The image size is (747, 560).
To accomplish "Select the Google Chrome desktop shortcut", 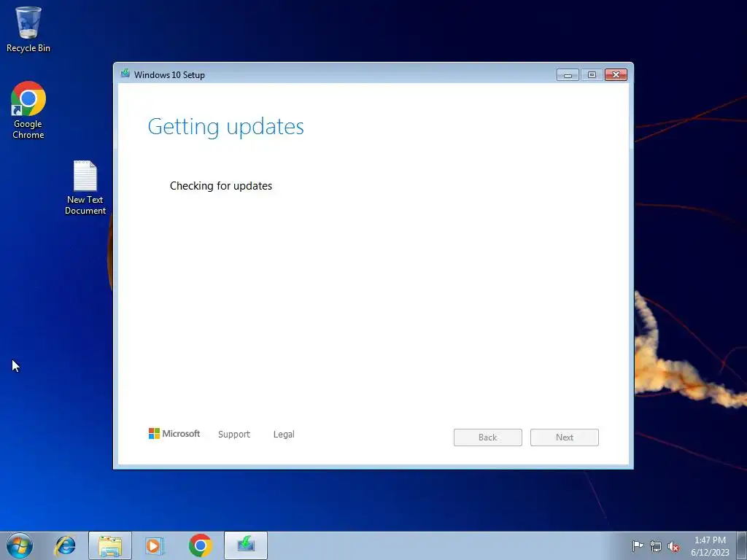I will 28,110.
